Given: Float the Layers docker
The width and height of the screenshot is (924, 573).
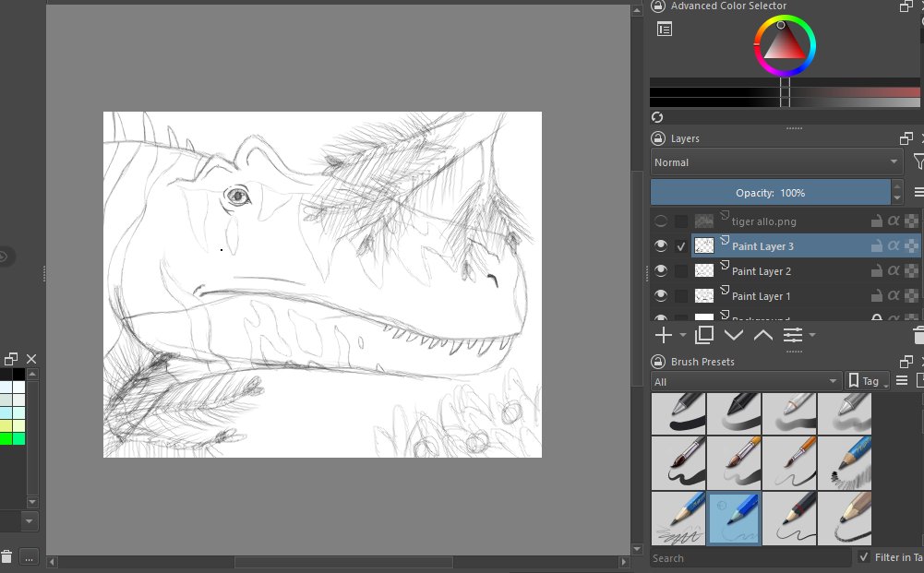Looking at the screenshot, I should click(x=906, y=138).
